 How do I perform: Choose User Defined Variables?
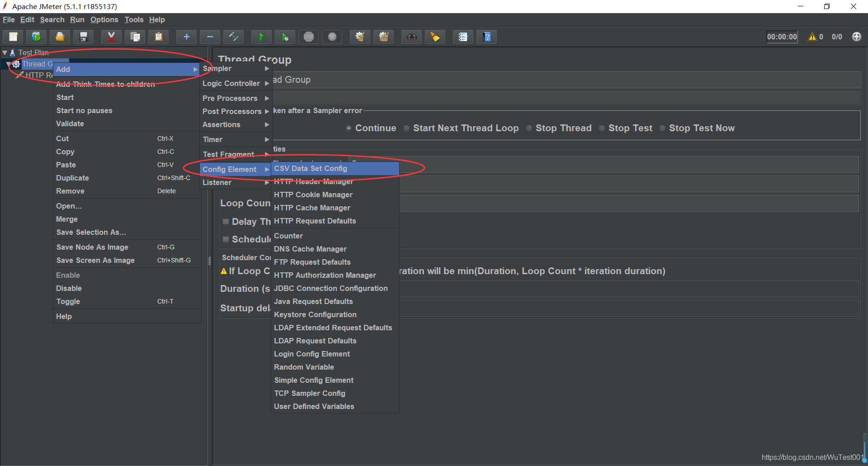click(335, 406)
